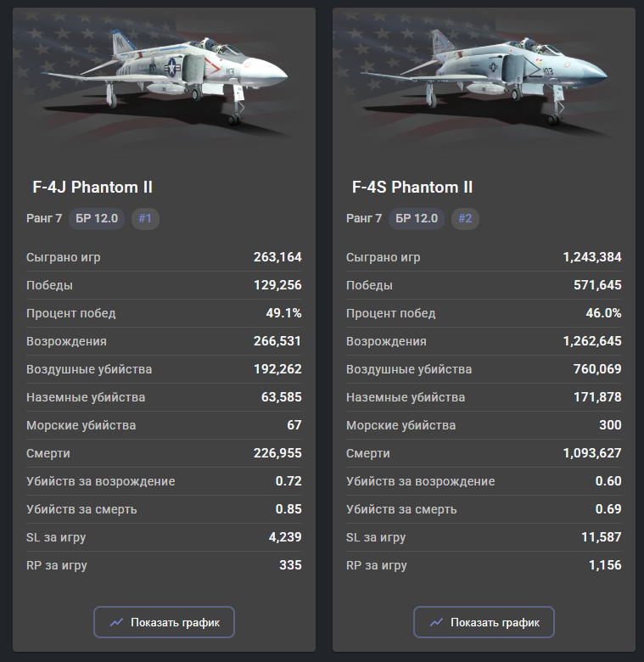This screenshot has height=662, width=644.
Task: Click the "Воздушные убийства" row showing 192,262
Action: pyautogui.click(x=164, y=369)
